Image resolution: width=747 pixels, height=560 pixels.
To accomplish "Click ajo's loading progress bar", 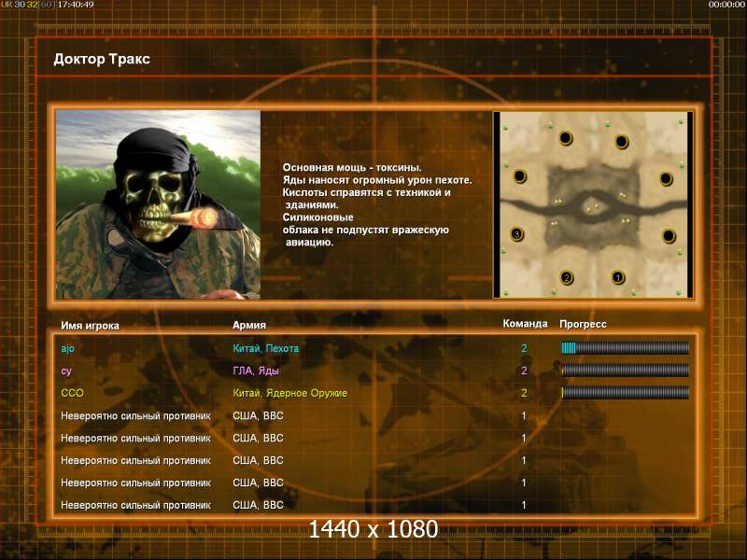I will 625,348.
